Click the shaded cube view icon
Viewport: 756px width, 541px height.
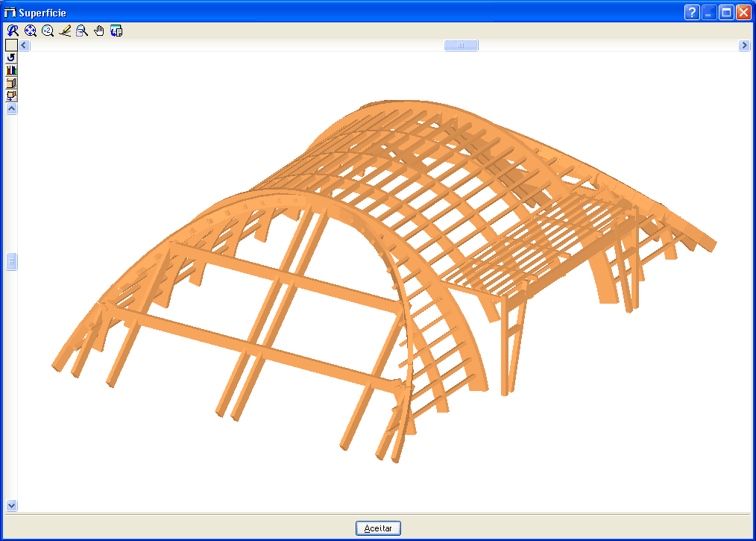[x=12, y=83]
